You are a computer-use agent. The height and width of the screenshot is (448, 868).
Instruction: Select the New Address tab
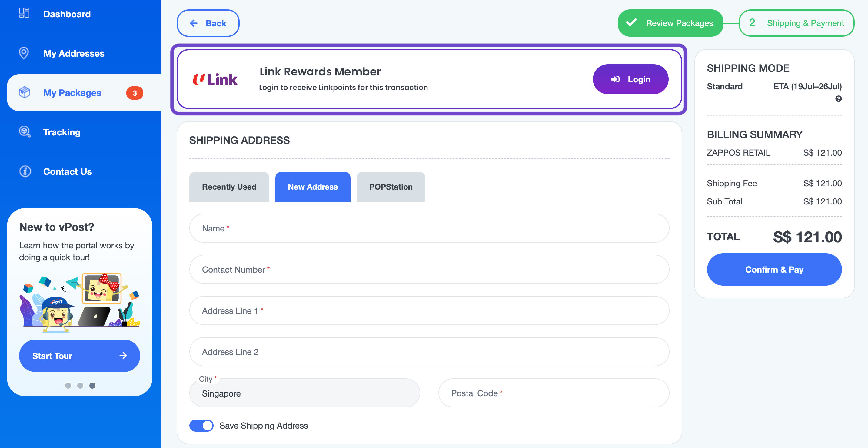[x=312, y=187]
